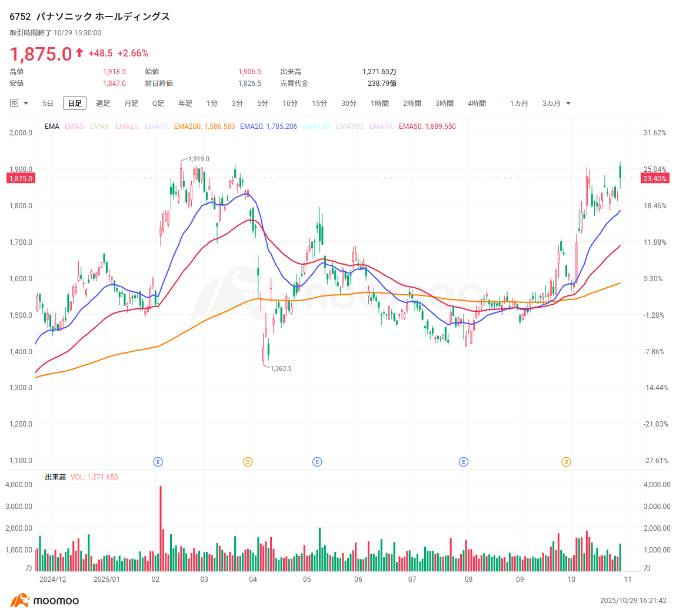
Task: Toggle the EMA20 indicator line
Action: (x=269, y=126)
